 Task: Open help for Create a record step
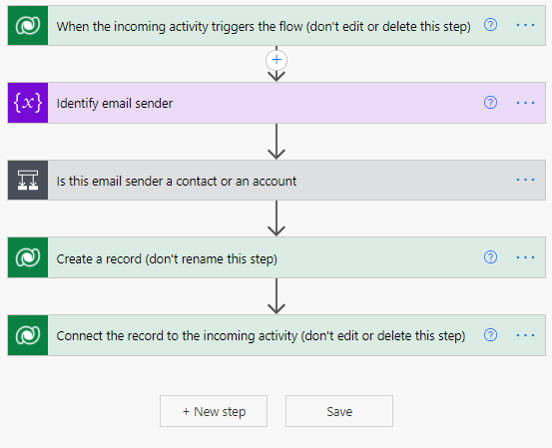coord(490,257)
